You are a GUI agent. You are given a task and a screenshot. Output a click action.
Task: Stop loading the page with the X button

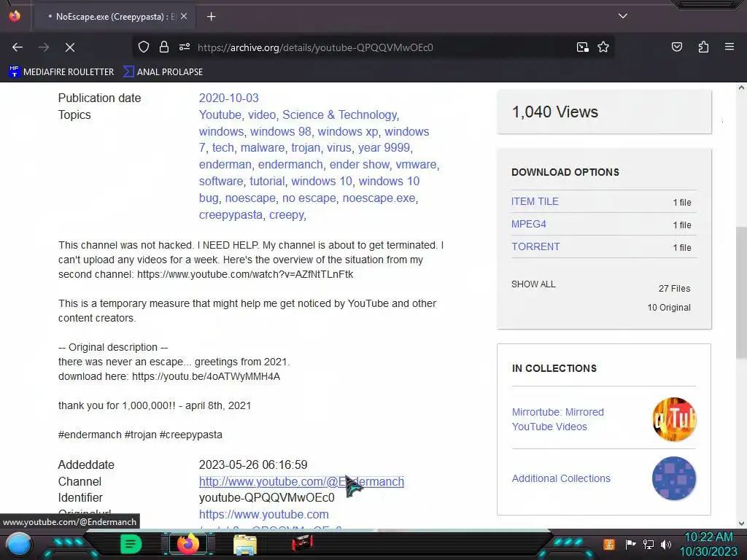pyautogui.click(x=70, y=47)
